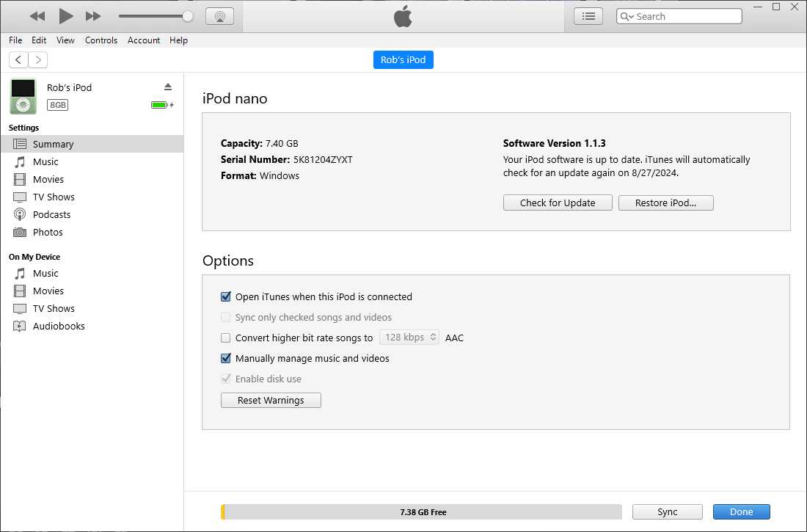The width and height of the screenshot is (807, 532).
Task: Click the Apple logo in display area
Action: click(x=403, y=16)
